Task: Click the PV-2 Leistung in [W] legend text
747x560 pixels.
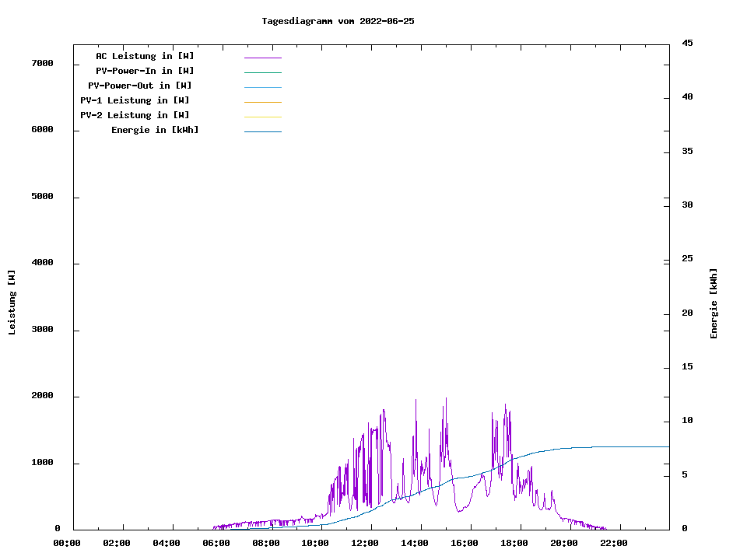Action: coord(135,115)
